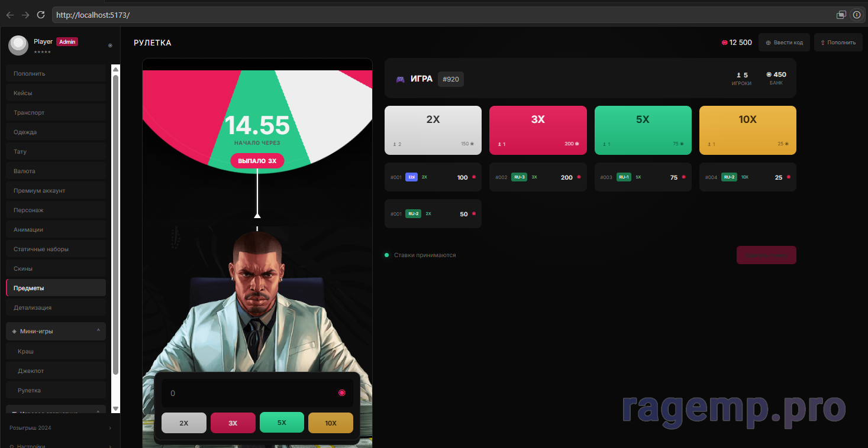Click the RU-3 server badge
The width and height of the screenshot is (868, 448).
pyautogui.click(x=519, y=177)
